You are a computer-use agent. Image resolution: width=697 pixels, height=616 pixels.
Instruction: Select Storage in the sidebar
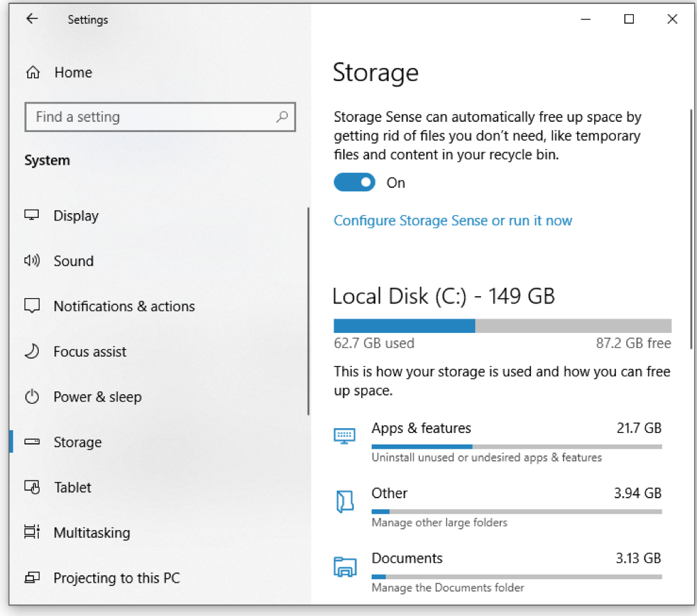[78, 442]
